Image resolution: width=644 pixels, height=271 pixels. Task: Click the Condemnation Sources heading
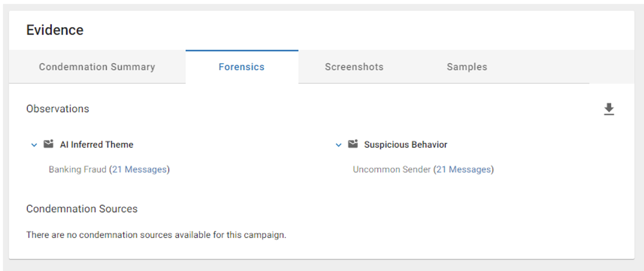tap(82, 209)
